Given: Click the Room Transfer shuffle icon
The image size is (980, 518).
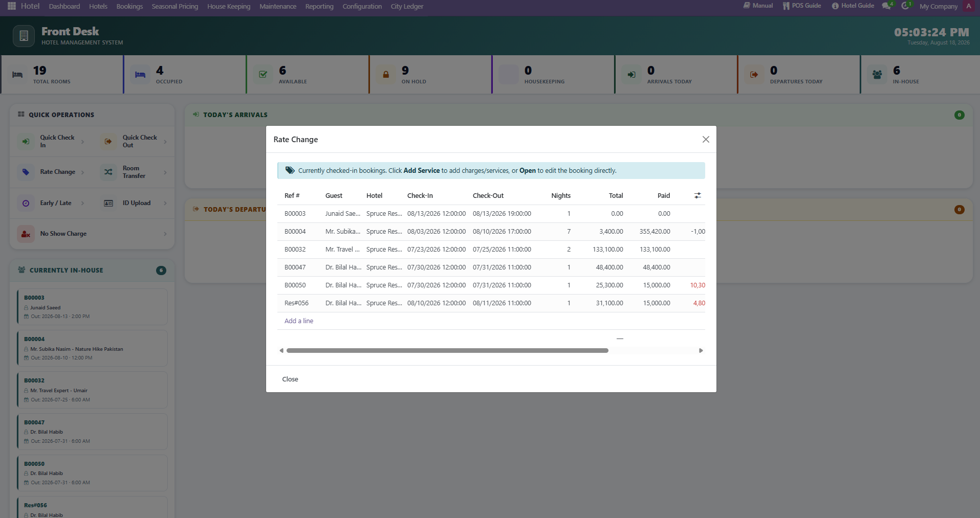Looking at the screenshot, I should [x=108, y=172].
